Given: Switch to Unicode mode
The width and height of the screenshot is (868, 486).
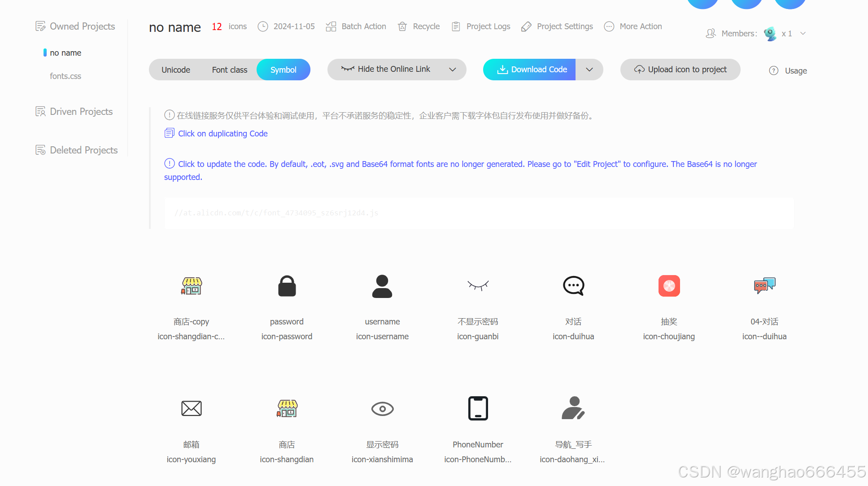Looking at the screenshot, I should click(176, 70).
